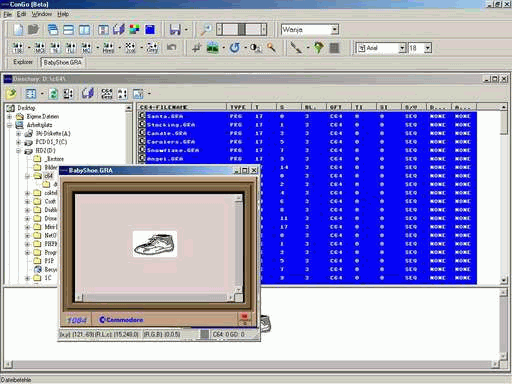Click the zoom slider in the toolbar

pyautogui.click(x=242, y=29)
